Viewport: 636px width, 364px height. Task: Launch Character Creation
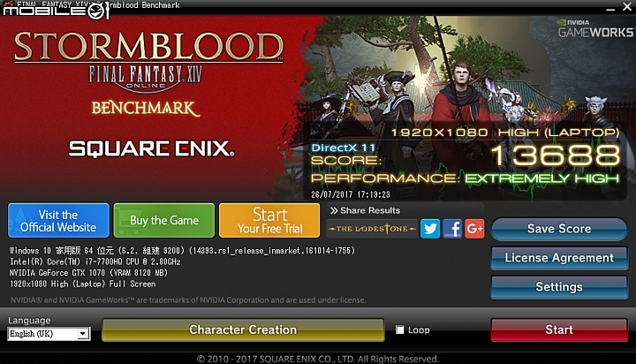click(x=243, y=330)
